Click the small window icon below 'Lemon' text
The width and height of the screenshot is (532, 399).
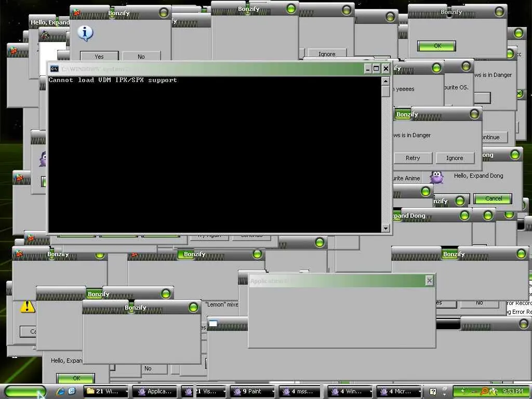(x=213, y=323)
